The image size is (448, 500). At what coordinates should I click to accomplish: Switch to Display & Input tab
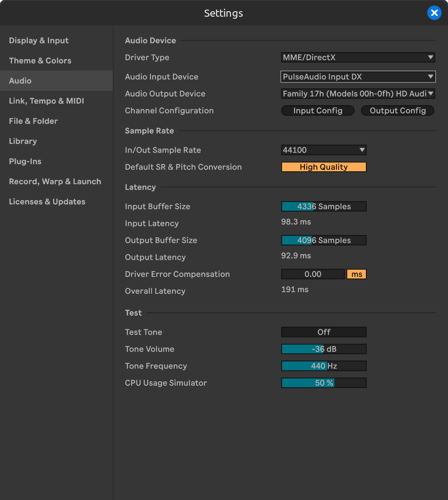tap(39, 41)
